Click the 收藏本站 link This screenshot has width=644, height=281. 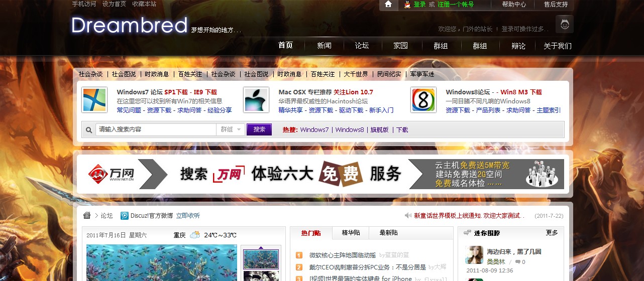coord(144,4)
